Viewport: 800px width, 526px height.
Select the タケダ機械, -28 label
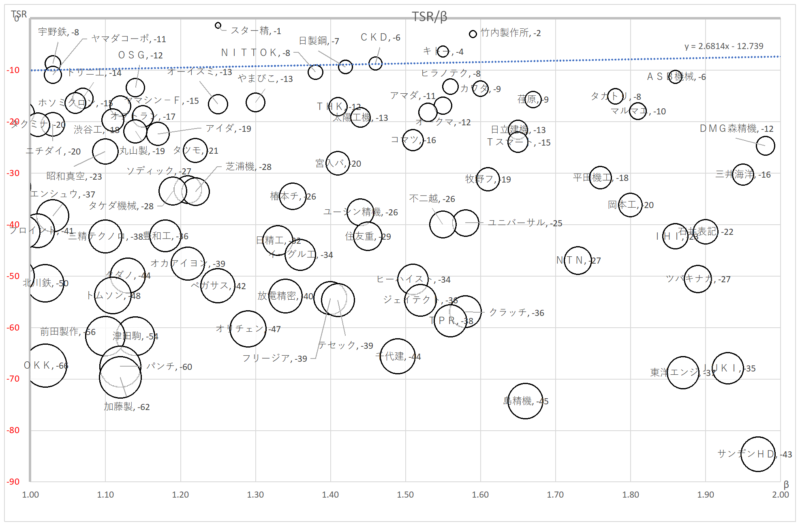click(121, 207)
